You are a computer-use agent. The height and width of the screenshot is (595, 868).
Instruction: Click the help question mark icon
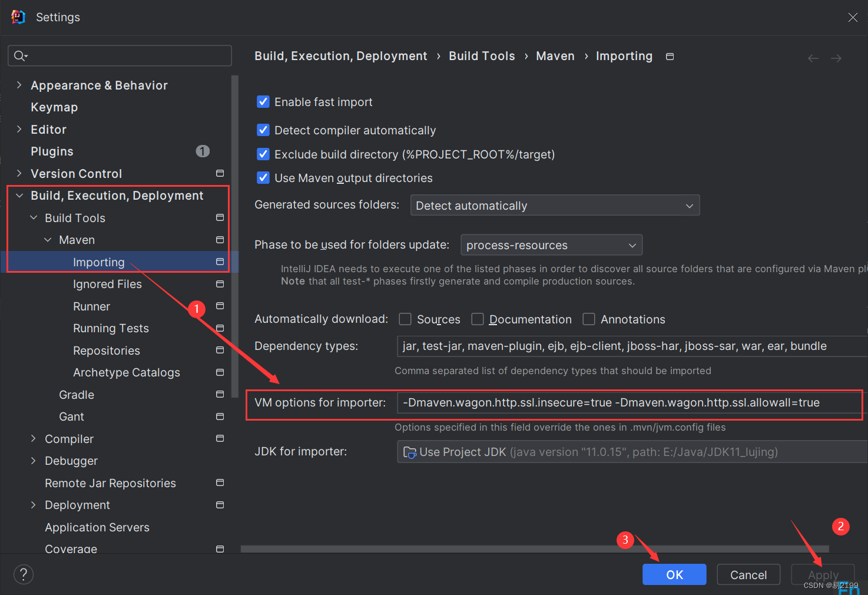(x=23, y=574)
